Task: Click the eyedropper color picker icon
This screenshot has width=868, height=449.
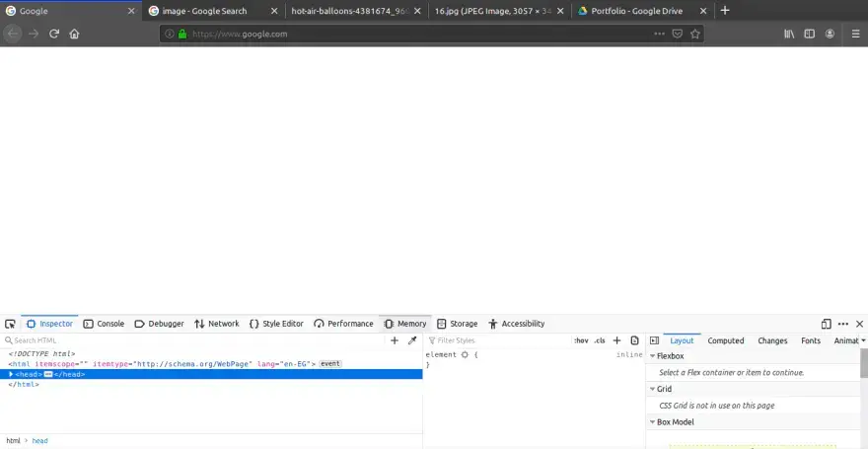Action: (412, 340)
